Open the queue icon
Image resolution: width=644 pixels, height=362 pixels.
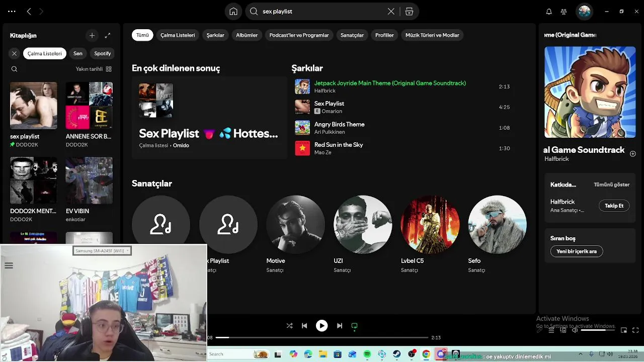tap(551, 330)
